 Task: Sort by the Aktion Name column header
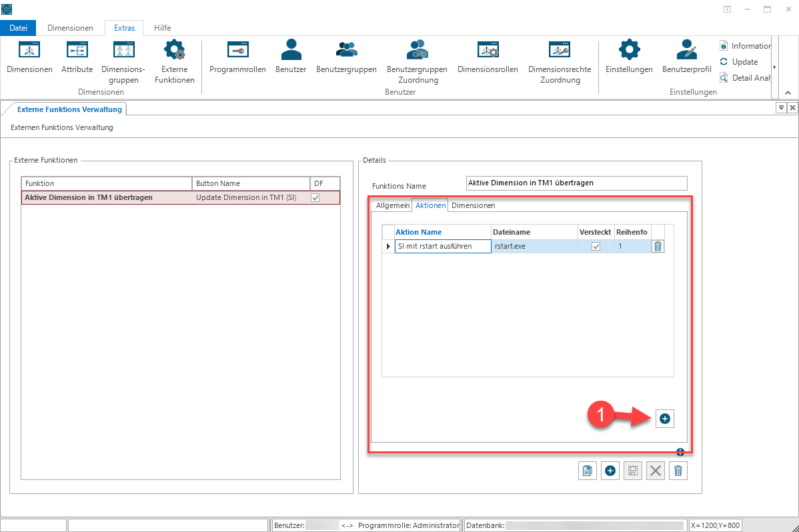(442, 232)
